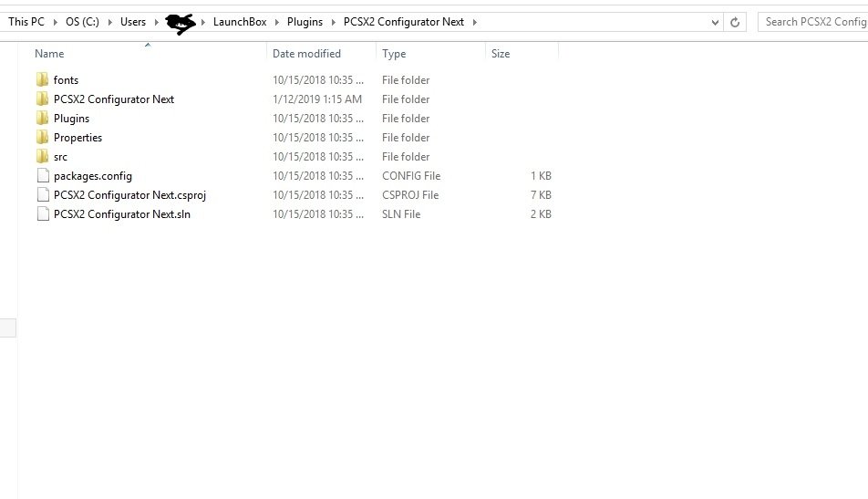The height and width of the screenshot is (499, 868).
Task: Open the address bar history dropdown
Action: click(715, 22)
